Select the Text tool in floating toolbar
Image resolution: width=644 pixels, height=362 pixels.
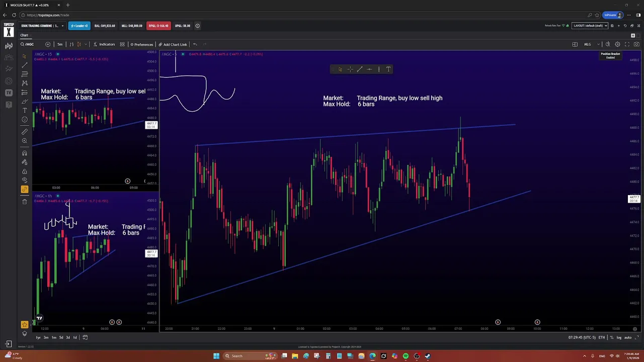[x=388, y=69]
